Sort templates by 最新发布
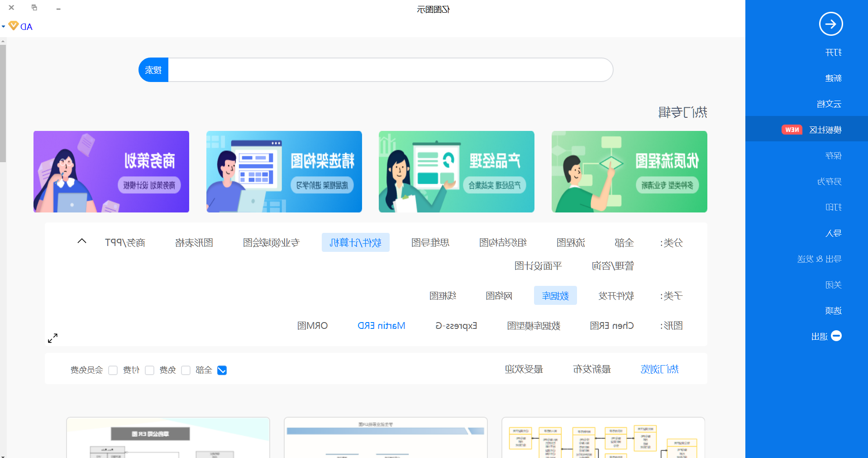The image size is (868, 458). tap(592, 369)
